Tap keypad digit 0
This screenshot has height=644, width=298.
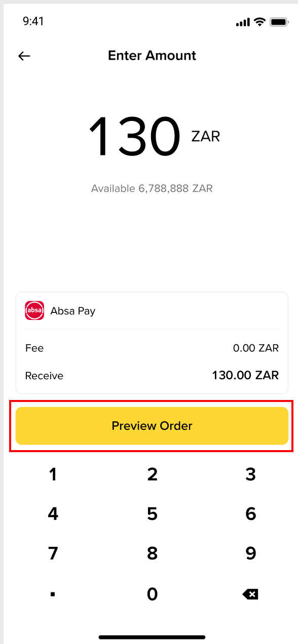click(x=152, y=594)
